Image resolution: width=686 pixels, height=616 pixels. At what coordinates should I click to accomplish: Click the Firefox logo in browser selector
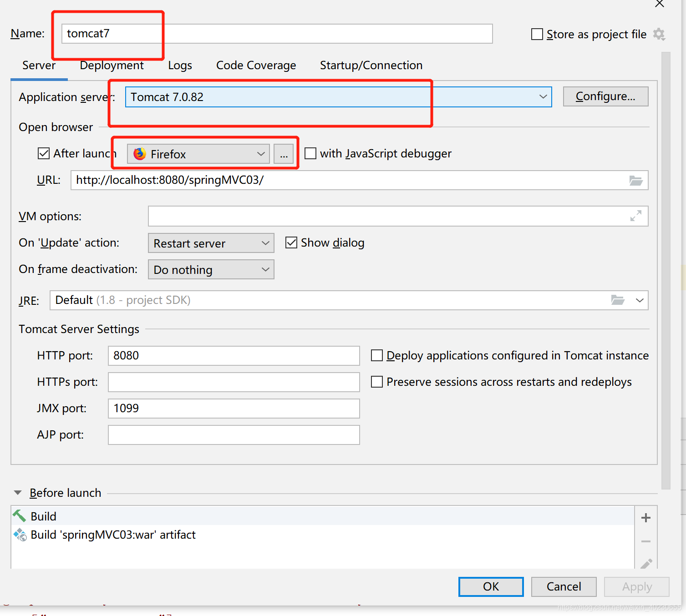click(140, 154)
